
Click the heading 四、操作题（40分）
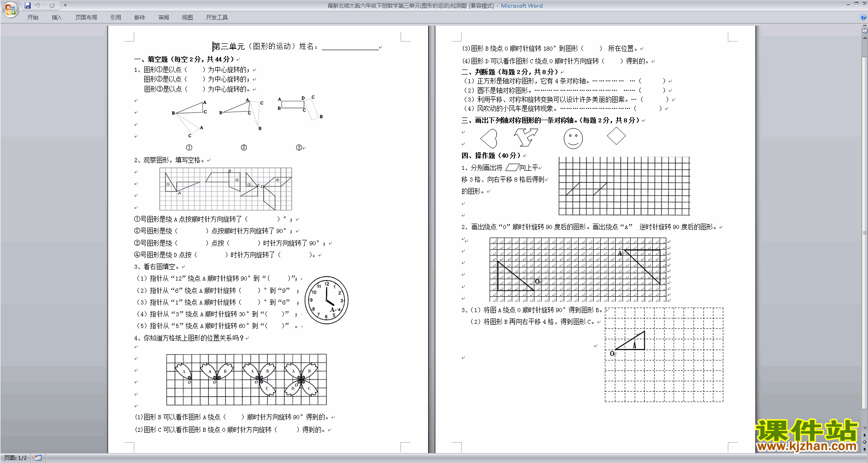(491, 155)
